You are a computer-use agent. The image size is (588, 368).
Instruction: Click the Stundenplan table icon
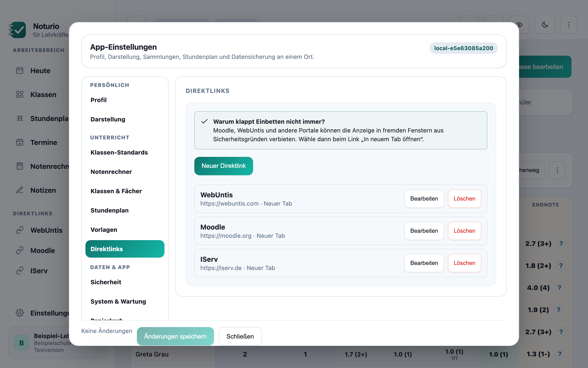[20, 118]
